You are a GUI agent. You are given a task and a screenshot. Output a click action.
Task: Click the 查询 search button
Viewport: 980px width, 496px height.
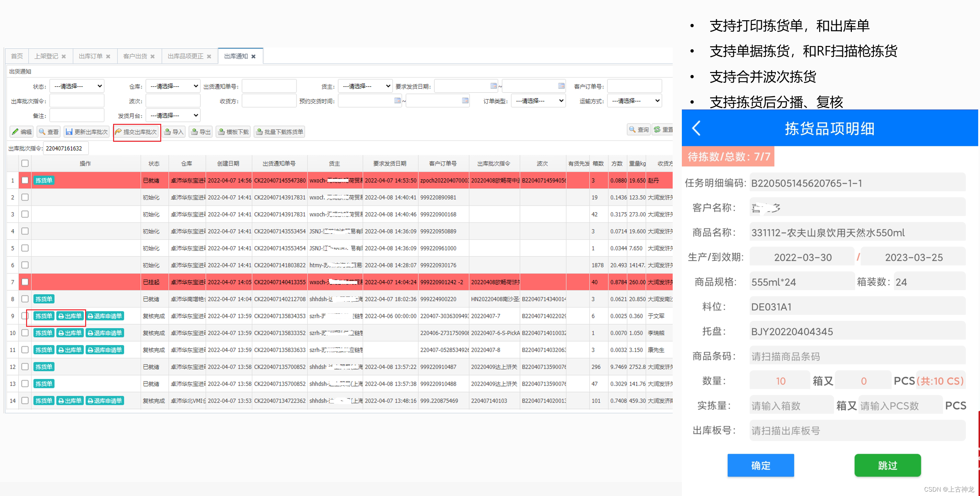click(639, 129)
